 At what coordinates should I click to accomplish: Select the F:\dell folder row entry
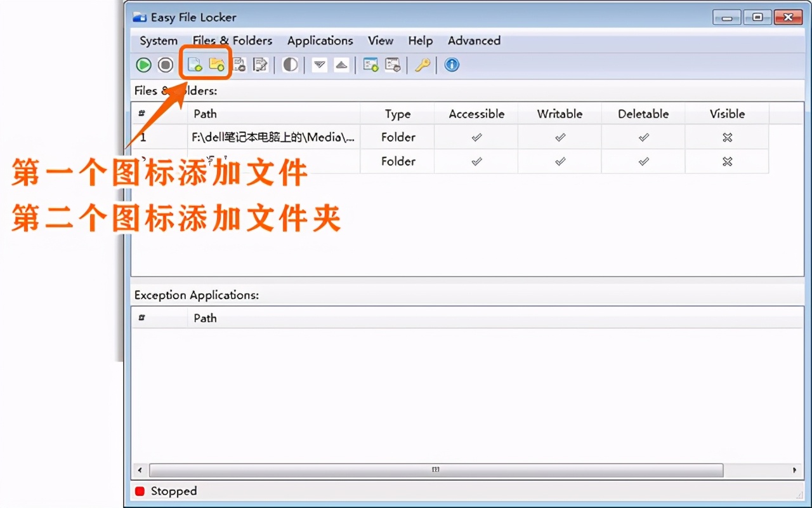[273, 137]
